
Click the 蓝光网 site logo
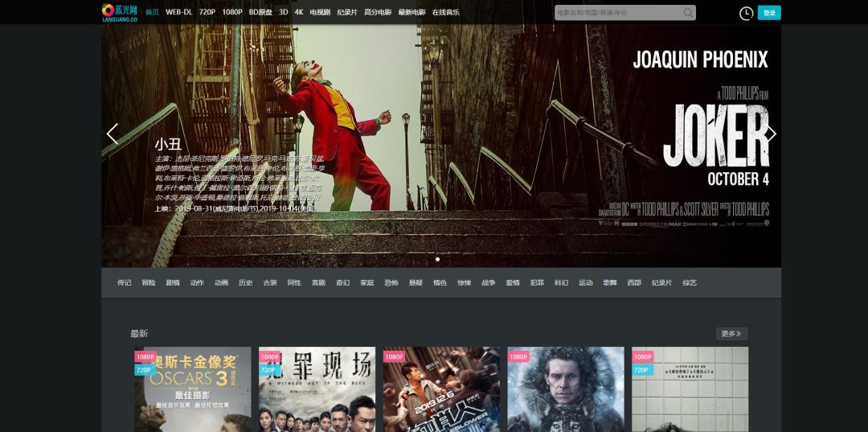(120, 12)
